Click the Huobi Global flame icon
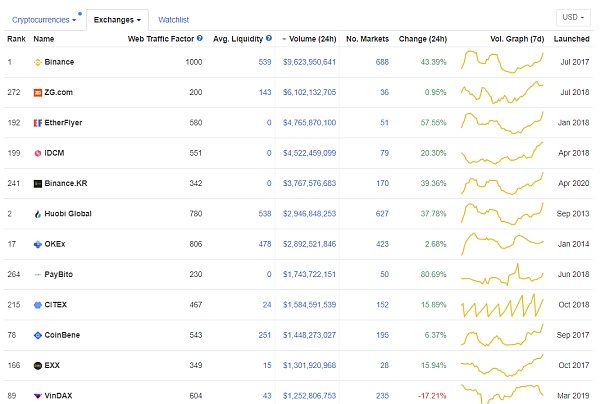 click(37, 214)
